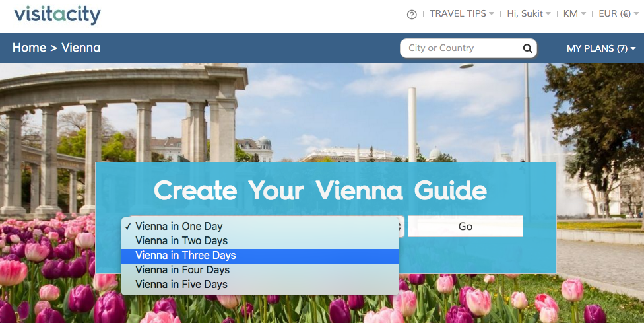Click the MY PLANS dropdown arrow

click(633, 48)
